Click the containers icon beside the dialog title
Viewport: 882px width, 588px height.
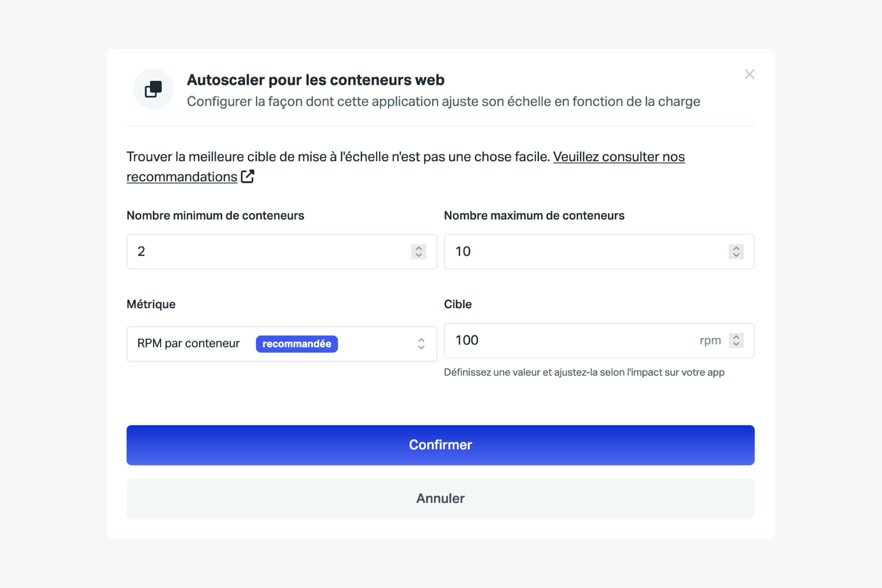click(x=153, y=89)
